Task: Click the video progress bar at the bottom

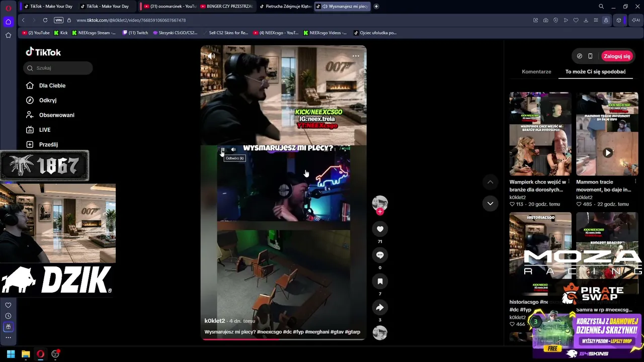Action: [284, 339]
